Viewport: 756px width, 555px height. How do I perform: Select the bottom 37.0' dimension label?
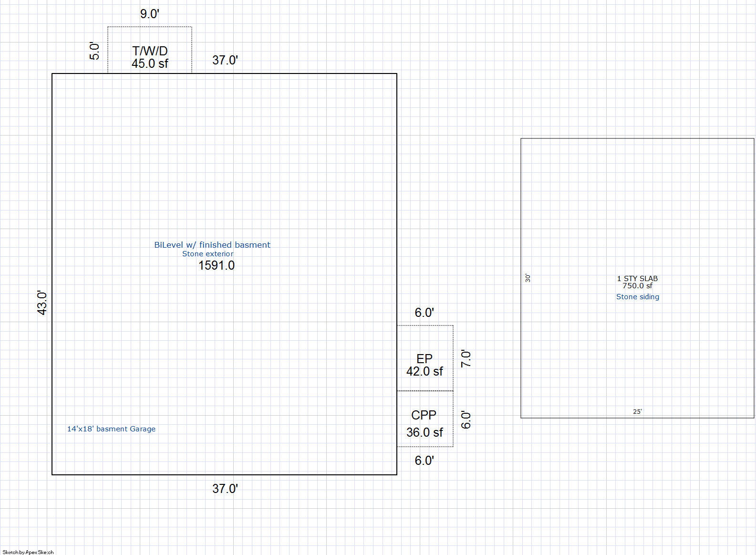pyautogui.click(x=225, y=489)
